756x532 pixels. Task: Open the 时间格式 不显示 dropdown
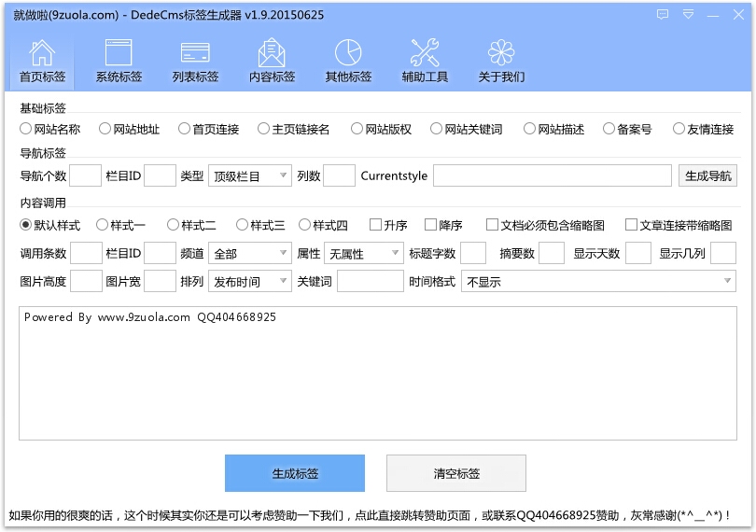[598, 281]
